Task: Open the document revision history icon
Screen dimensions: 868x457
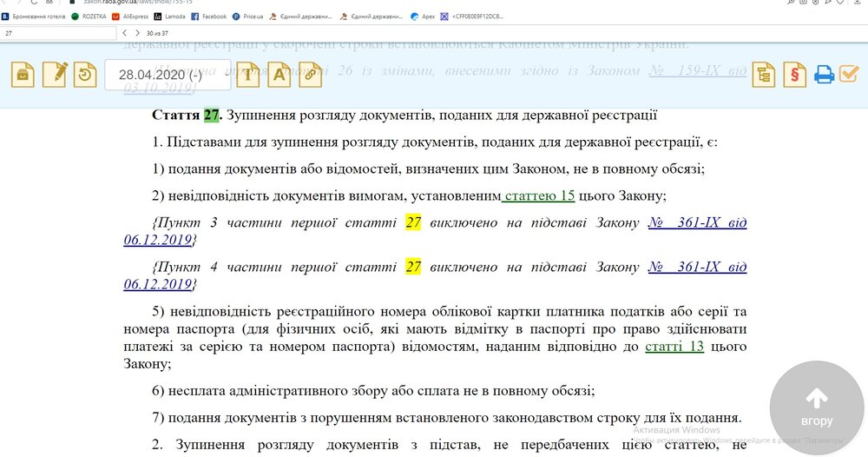Action: click(85, 74)
